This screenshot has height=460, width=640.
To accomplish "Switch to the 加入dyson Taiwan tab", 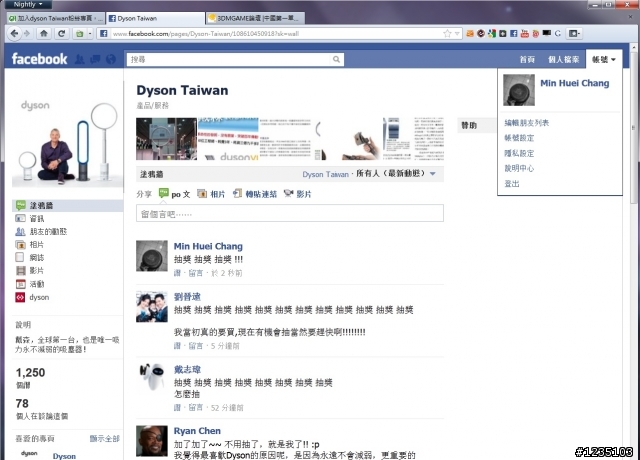I will pos(56,18).
